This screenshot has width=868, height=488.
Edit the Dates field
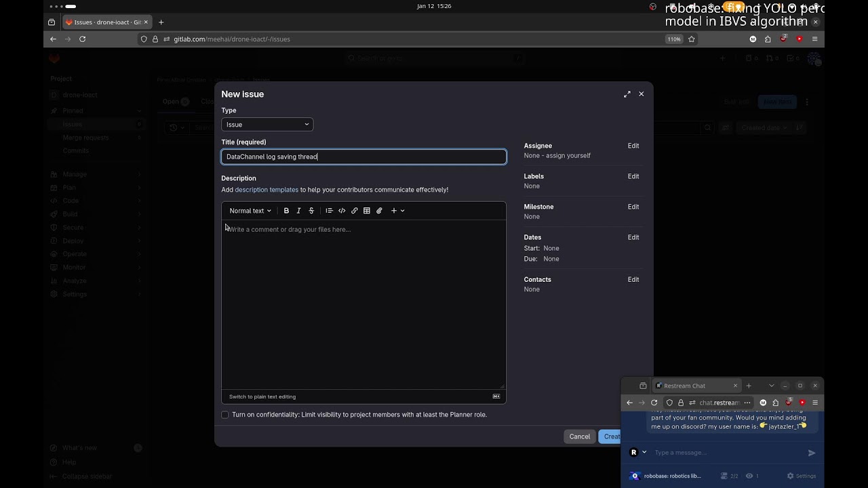coord(633,237)
